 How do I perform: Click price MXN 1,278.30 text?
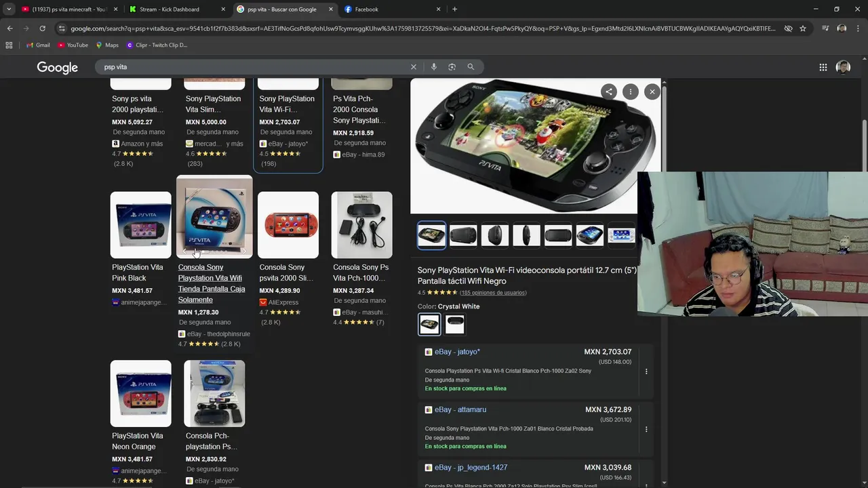click(198, 312)
